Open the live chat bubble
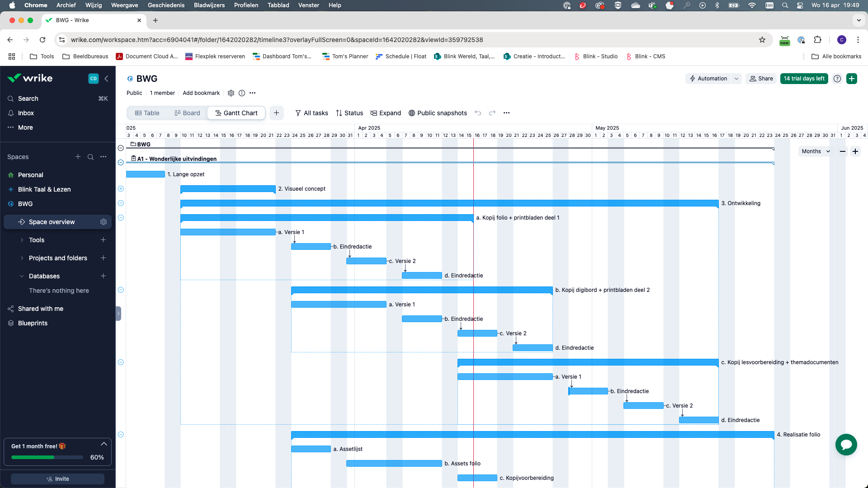The height and width of the screenshot is (488, 868). pos(846,445)
